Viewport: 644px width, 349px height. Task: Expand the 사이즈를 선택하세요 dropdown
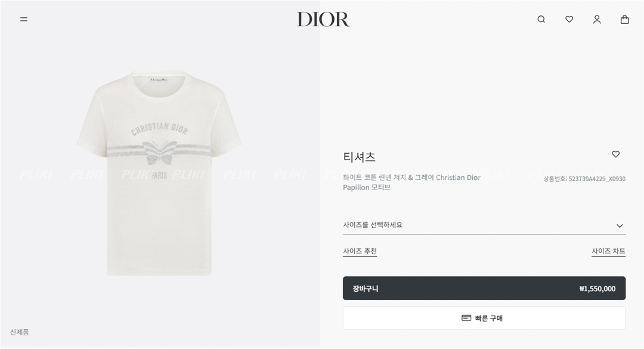(484, 225)
